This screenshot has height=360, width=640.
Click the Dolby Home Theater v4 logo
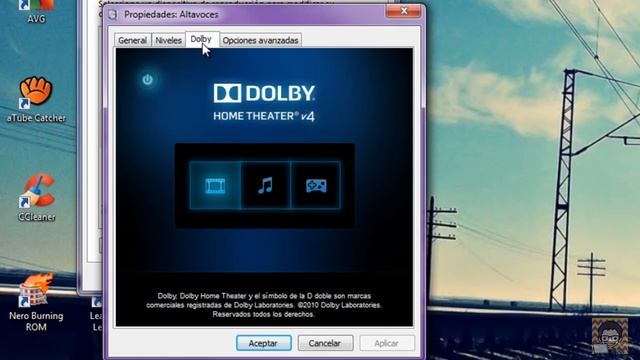tap(264, 102)
